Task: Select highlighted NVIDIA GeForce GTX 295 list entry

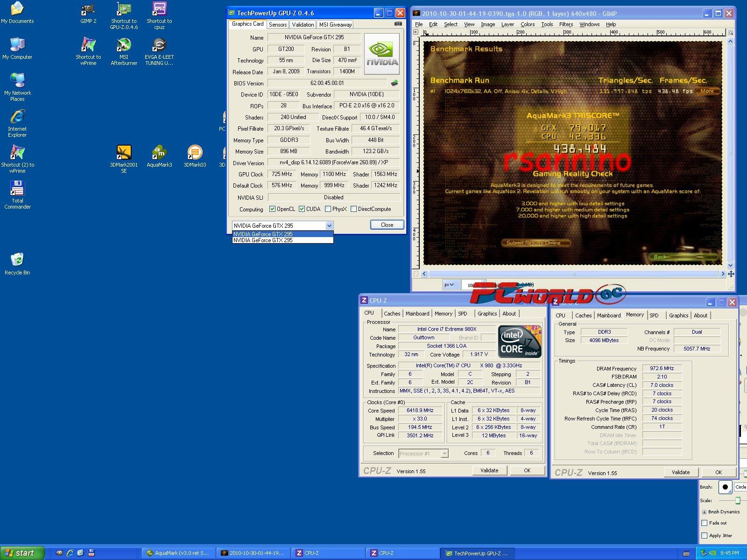Action: (x=283, y=234)
